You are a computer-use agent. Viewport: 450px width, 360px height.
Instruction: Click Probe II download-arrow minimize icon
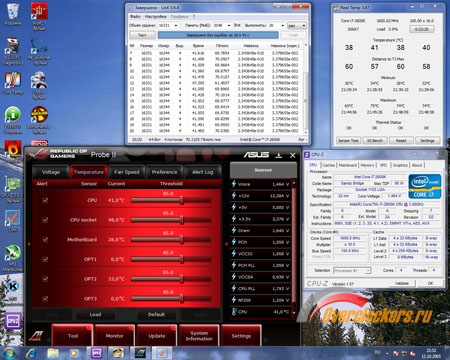(x=279, y=155)
